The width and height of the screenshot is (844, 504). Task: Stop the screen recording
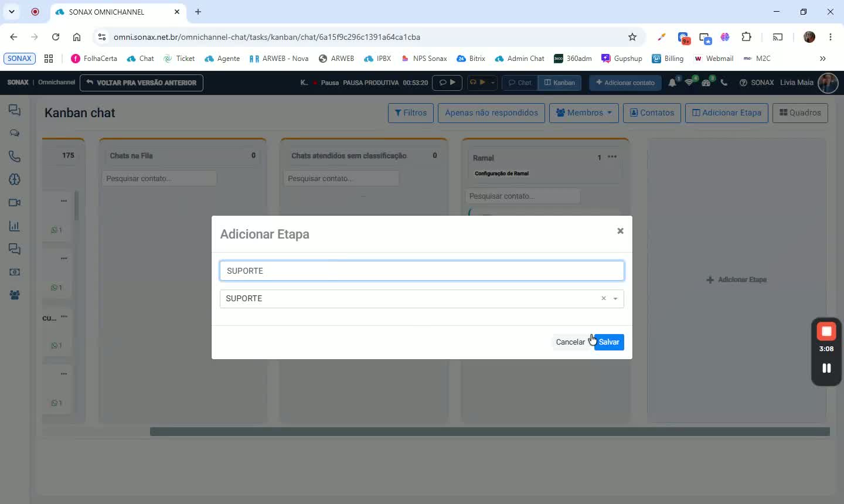coord(826,332)
